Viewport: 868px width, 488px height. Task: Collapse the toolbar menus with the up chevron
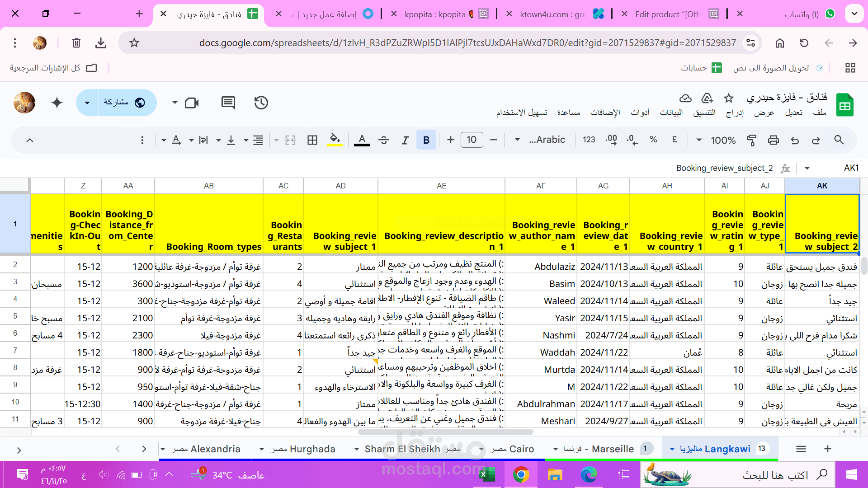[x=30, y=140]
